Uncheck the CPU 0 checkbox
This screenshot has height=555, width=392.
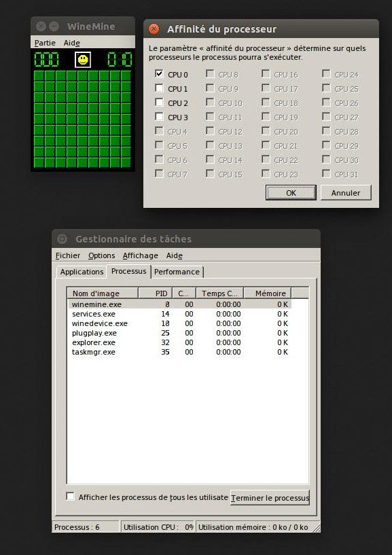(159, 73)
